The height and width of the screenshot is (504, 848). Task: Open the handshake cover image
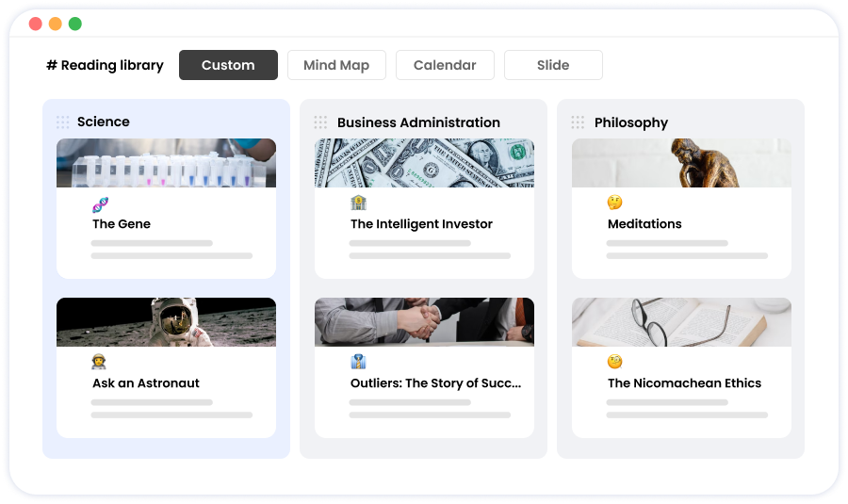click(x=425, y=322)
